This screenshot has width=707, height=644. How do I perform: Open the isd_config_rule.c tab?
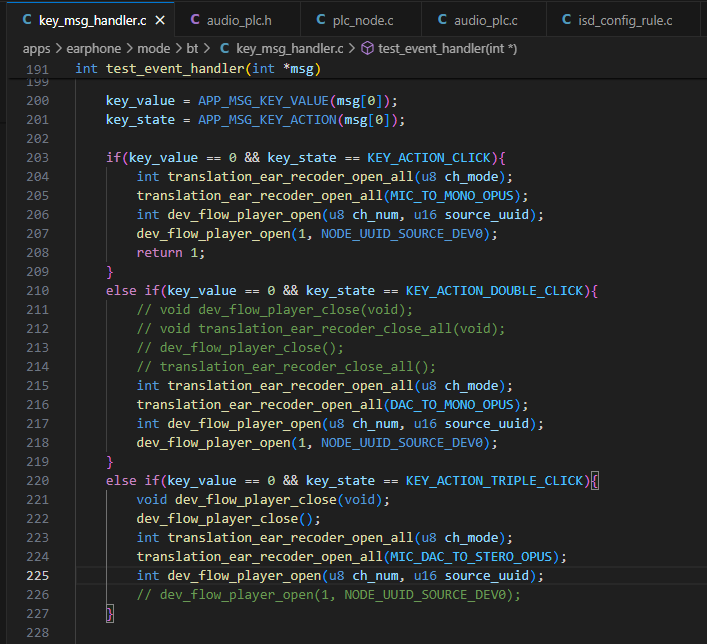tap(623, 20)
